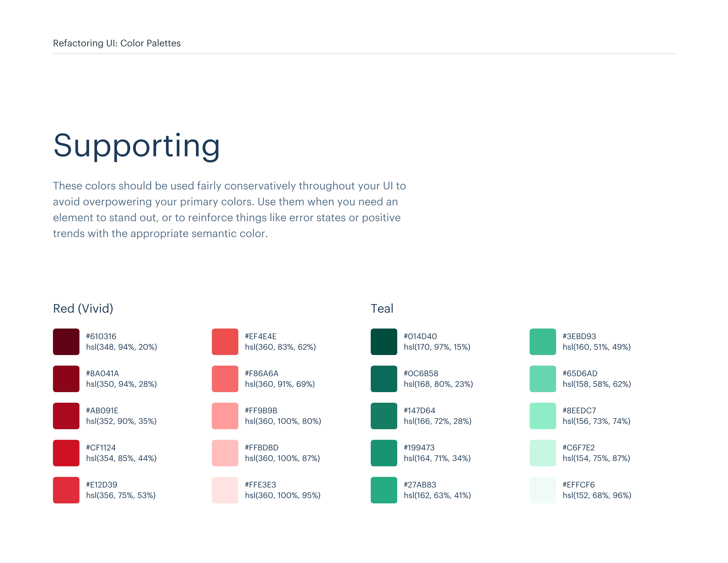
Task: Select the #8A041A red color swatch
Action: [66, 379]
